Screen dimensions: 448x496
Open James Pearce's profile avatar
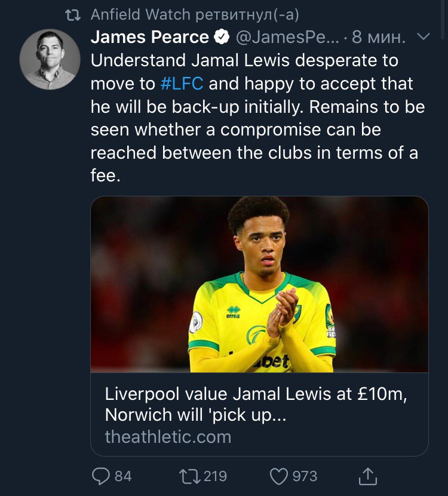(50, 60)
